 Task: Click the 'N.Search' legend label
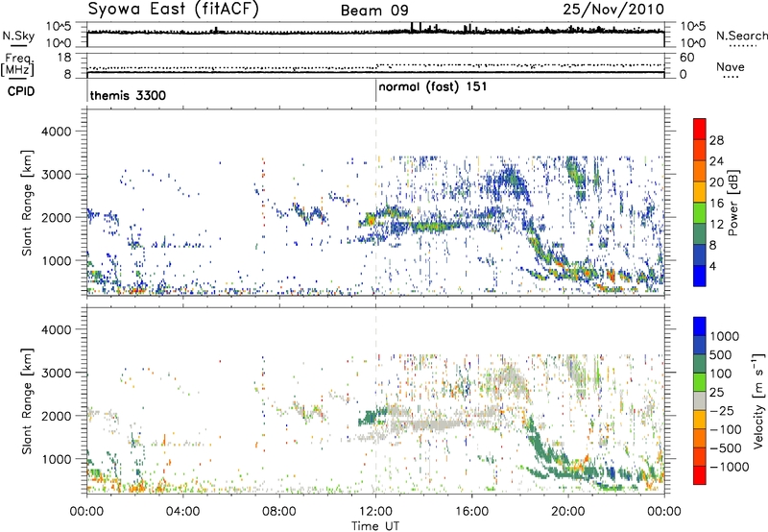(x=742, y=36)
